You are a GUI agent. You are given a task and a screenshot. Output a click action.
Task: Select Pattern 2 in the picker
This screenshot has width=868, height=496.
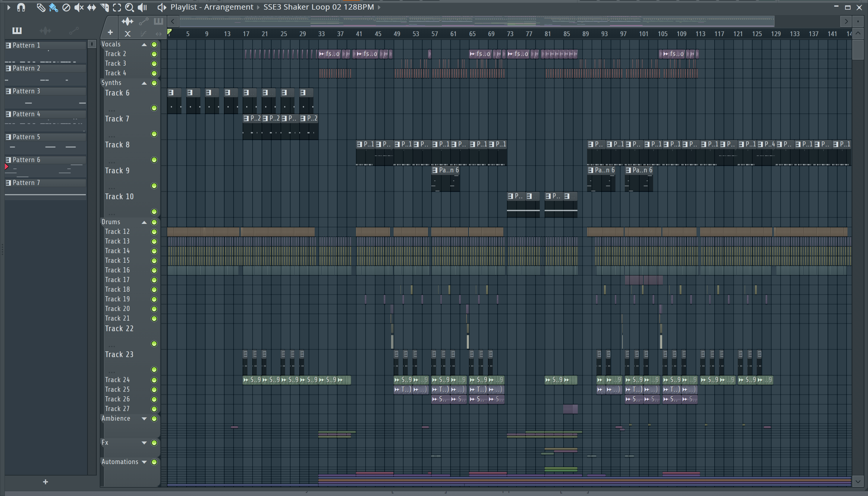pos(45,68)
